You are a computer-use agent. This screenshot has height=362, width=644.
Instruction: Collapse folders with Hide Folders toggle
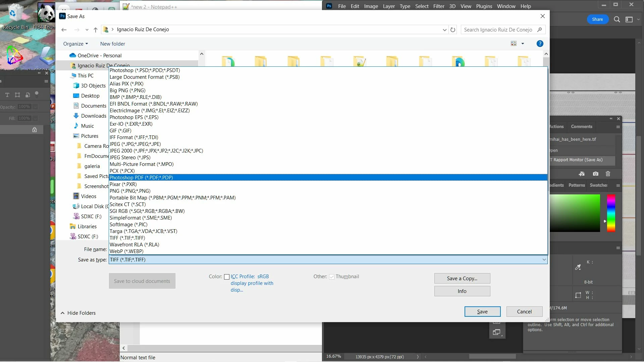(78, 313)
